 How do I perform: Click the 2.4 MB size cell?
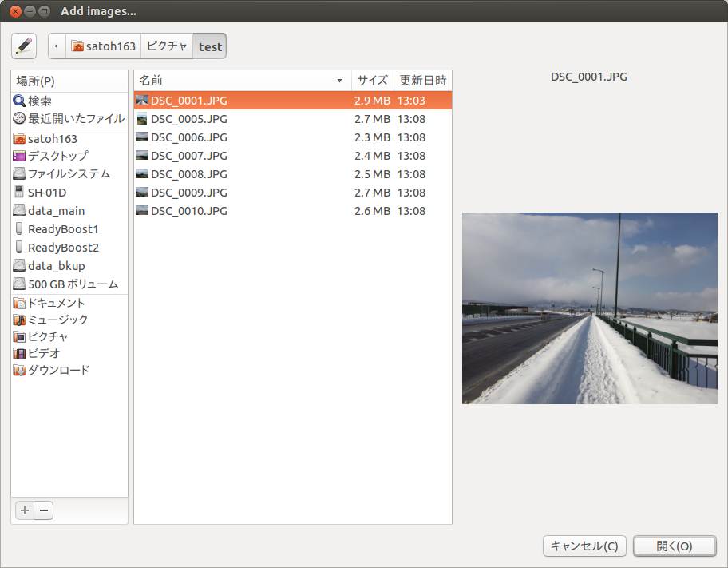pos(372,156)
